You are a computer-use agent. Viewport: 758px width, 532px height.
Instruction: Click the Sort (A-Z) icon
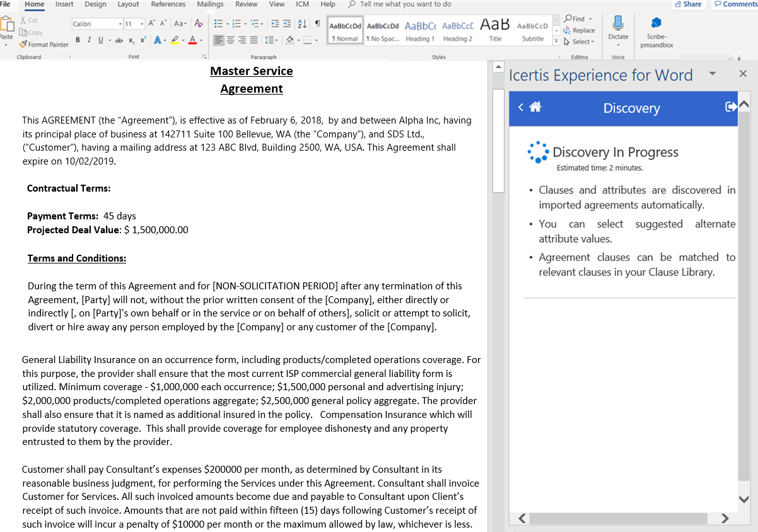(302, 23)
